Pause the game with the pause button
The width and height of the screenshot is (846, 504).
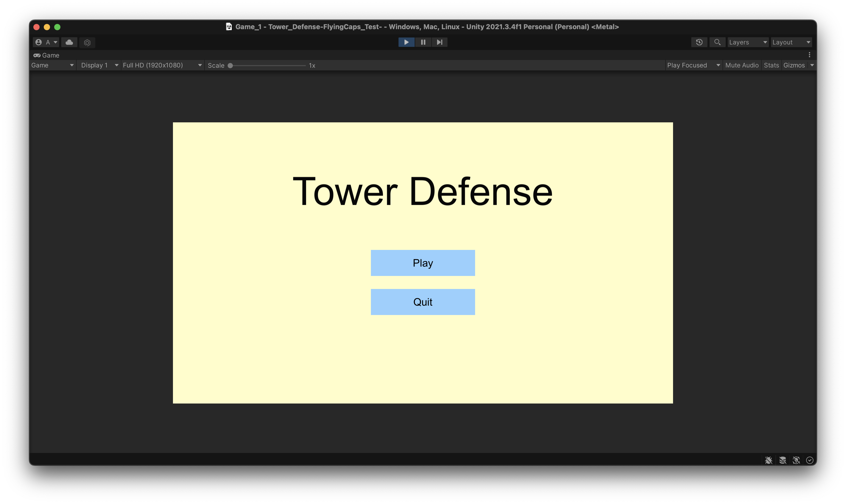pyautogui.click(x=423, y=42)
